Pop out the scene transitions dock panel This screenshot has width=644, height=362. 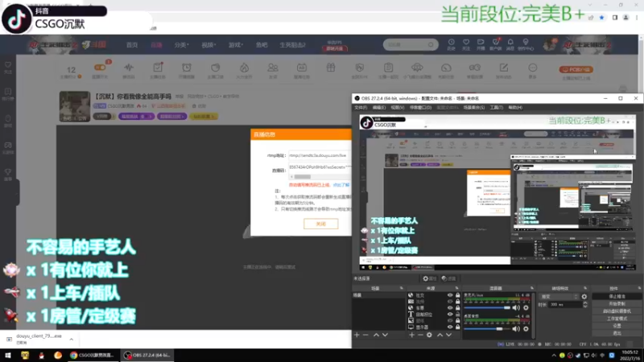tap(585, 288)
